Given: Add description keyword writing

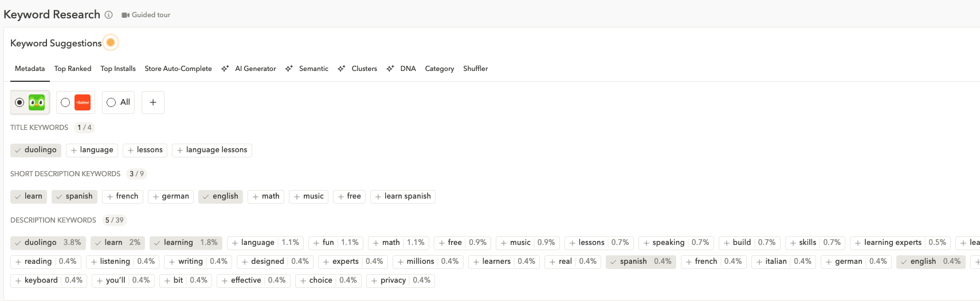Looking at the screenshot, I should [x=198, y=262].
